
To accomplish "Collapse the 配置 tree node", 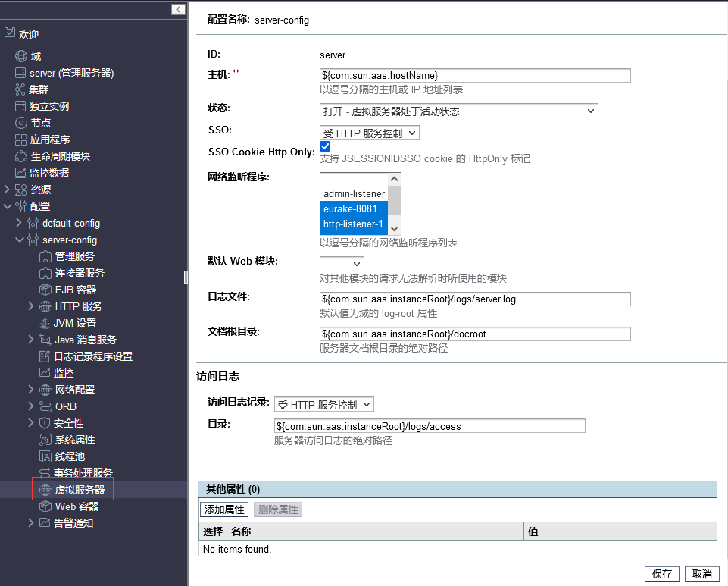I will click(7, 206).
